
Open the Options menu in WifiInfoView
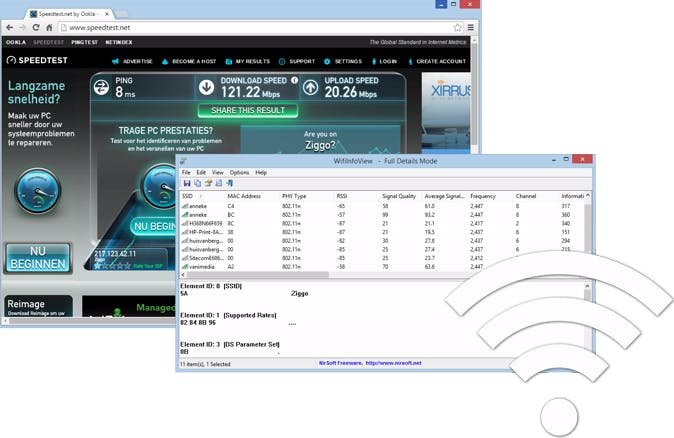[239, 172]
